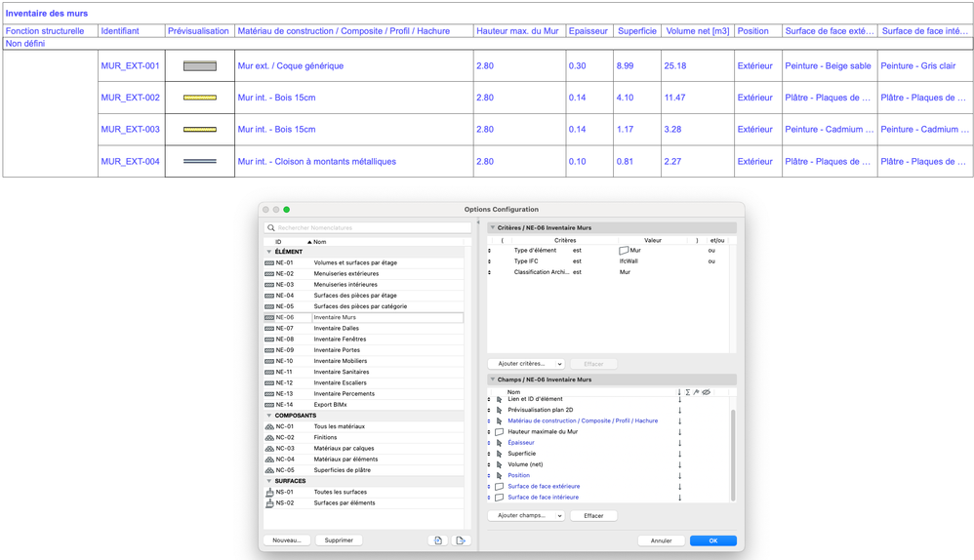Click the MUR_EXT-004 wall preview thumbnail
This screenshot has height=560, width=974.
click(200, 161)
